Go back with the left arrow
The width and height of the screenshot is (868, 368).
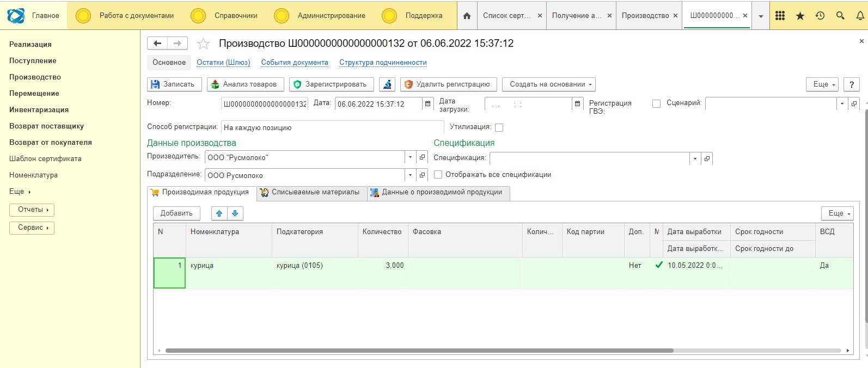pos(157,43)
